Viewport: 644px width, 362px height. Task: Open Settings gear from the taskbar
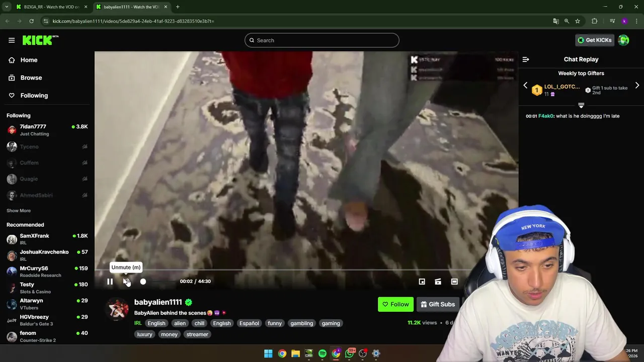point(376,353)
